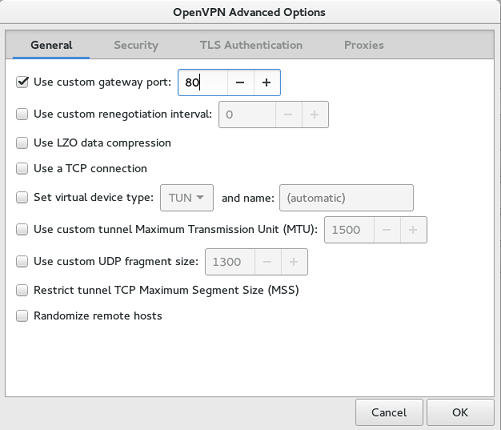Click the 'and name:' label text
501x430 pixels.
tap(248, 198)
